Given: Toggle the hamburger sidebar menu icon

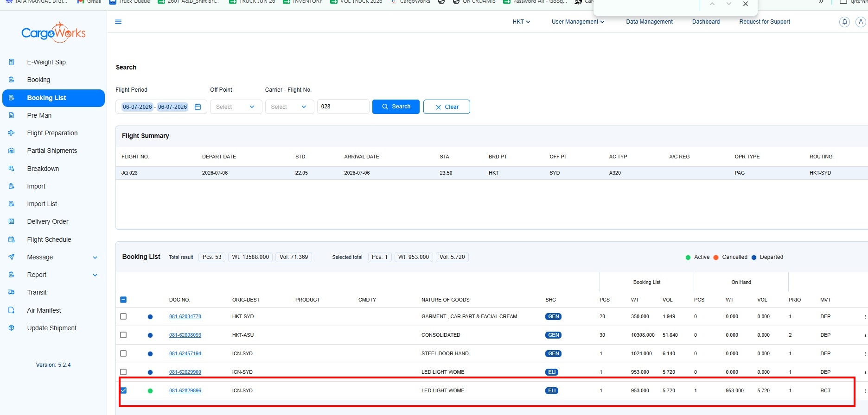Looking at the screenshot, I should pyautogui.click(x=118, y=22).
